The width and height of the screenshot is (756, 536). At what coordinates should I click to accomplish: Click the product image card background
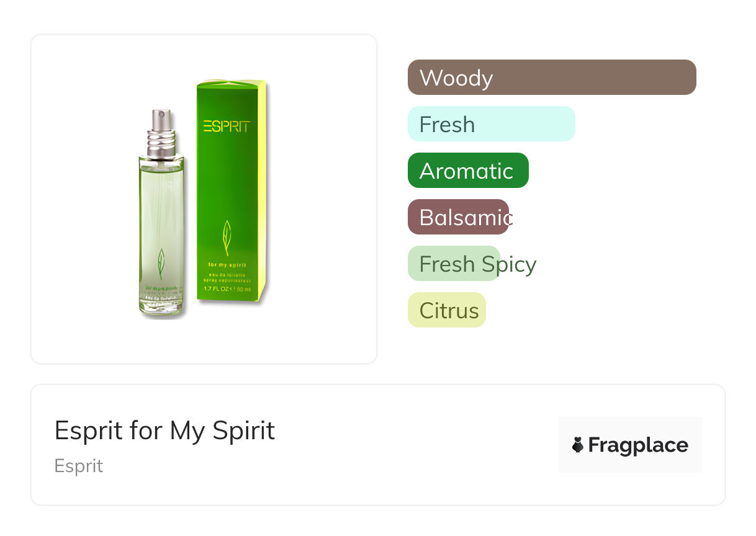click(204, 199)
